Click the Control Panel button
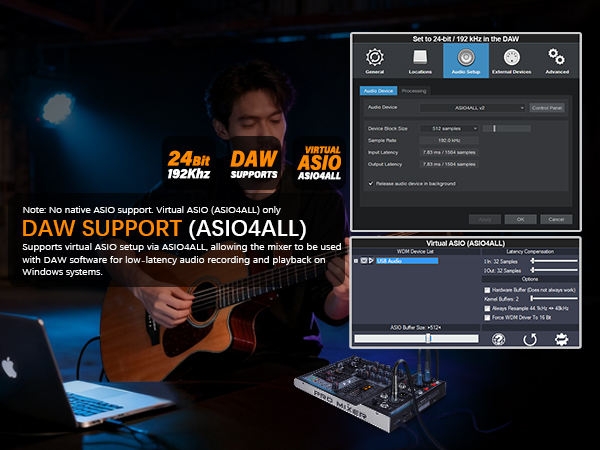Image resolution: width=600 pixels, height=450 pixels. pyautogui.click(x=547, y=108)
